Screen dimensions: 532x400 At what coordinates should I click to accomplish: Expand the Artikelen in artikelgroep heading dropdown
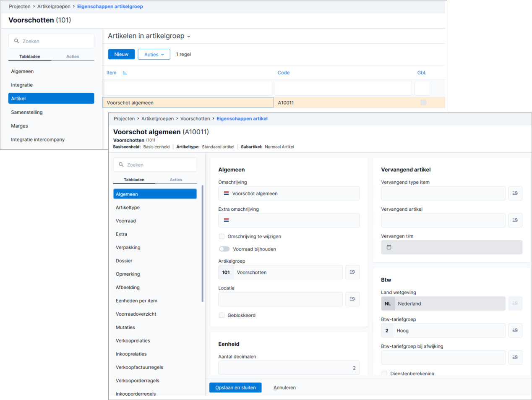tap(188, 37)
